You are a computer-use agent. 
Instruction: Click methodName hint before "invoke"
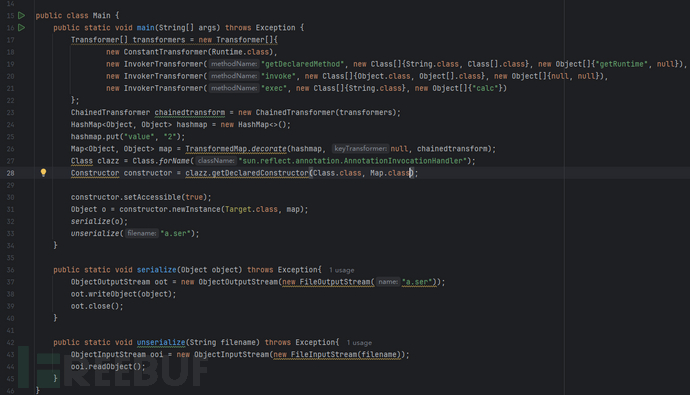click(x=234, y=76)
